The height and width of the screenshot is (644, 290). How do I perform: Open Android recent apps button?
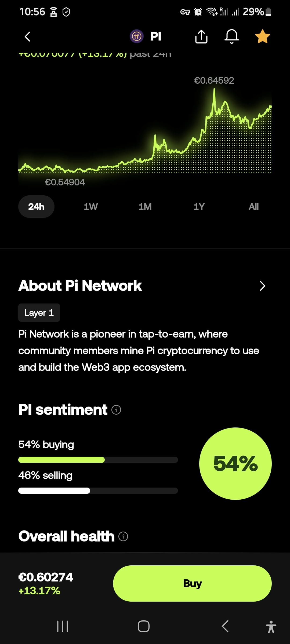point(63,626)
